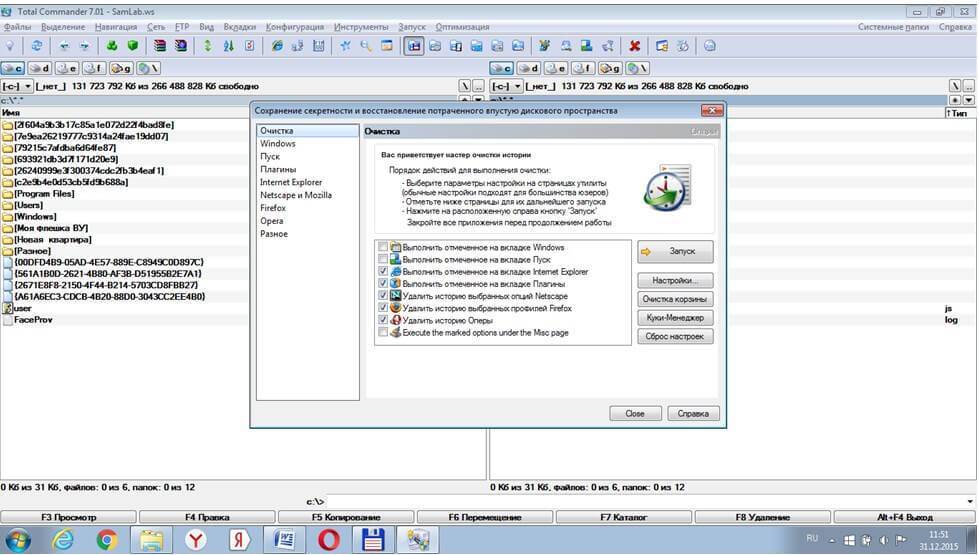979x555 pixels.
Task: Open left panel directory history arrow
Action: tap(475, 100)
